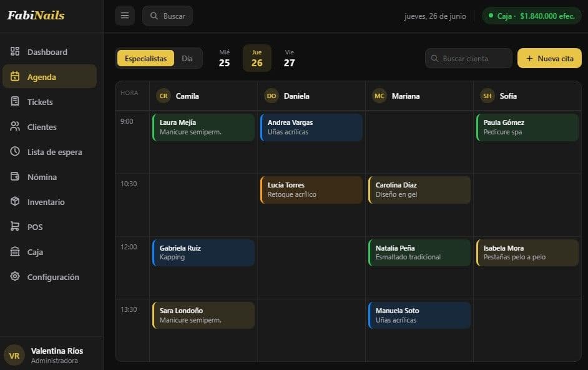Toggle the hamburger menu button
This screenshot has height=370, width=588.
[125, 16]
